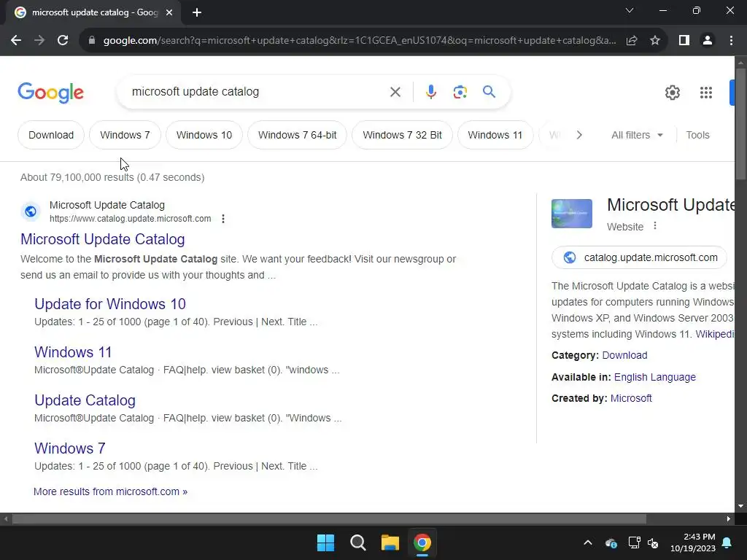Click the catalog.update.microsoft.com panel button
Viewport: 747px width, 560px height.
tap(639, 257)
